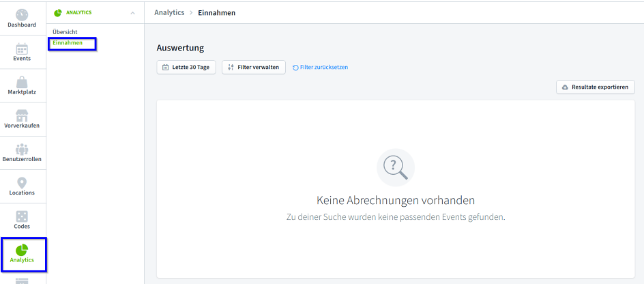
Task: Open the Locations pin section
Action: tap(22, 186)
